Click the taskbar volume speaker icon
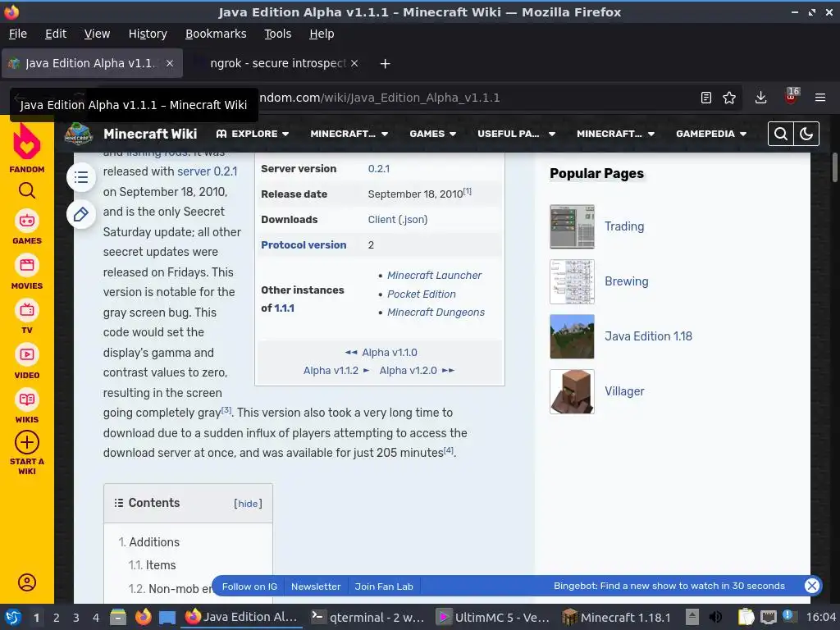This screenshot has height=630, width=840. tap(715, 617)
